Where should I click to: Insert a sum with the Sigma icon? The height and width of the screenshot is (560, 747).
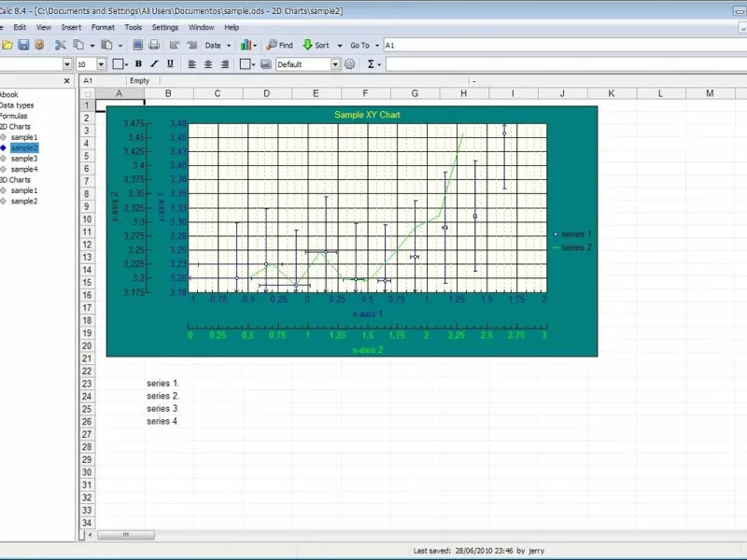coord(371,63)
